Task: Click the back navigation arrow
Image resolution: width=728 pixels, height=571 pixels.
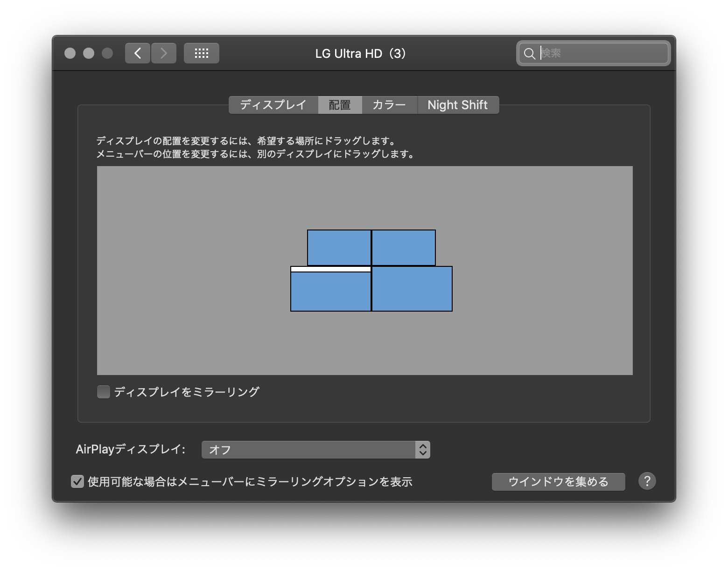Action: [138, 53]
